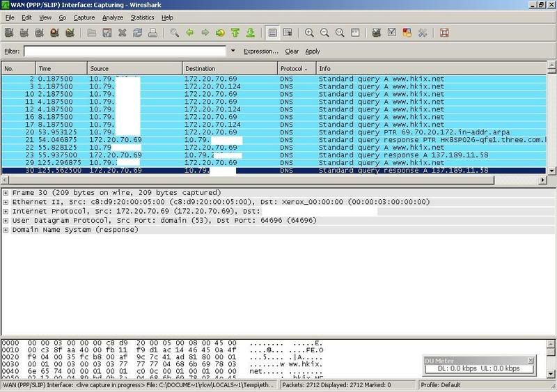This screenshot has width=557, height=392.
Task: Expand User Datagram Protocol tree node
Action: (x=6, y=221)
